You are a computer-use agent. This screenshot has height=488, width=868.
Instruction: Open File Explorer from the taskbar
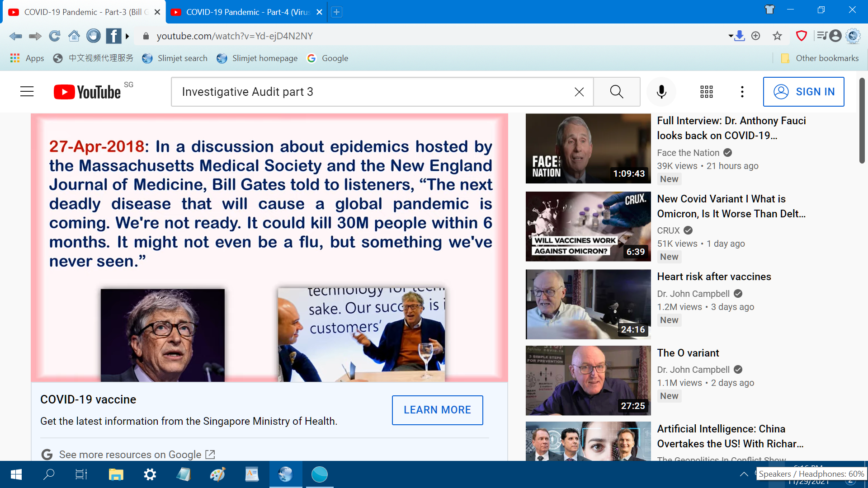point(116,474)
